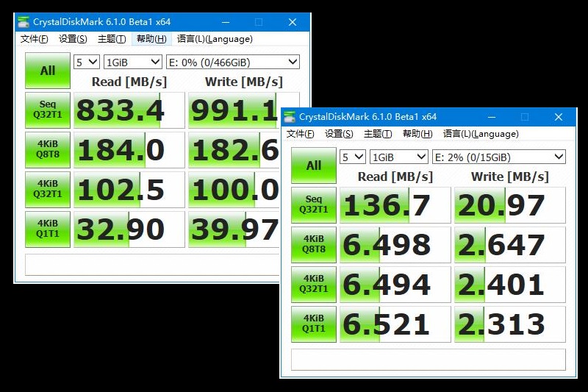The width and height of the screenshot is (588, 392).
Task: Click the 32.90 read result in the left window
Action: [129, 229]
